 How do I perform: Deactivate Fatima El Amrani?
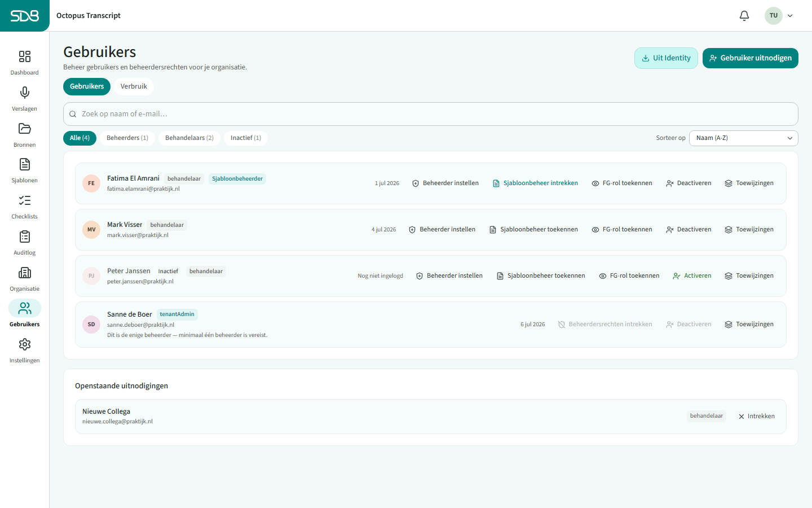689,183
